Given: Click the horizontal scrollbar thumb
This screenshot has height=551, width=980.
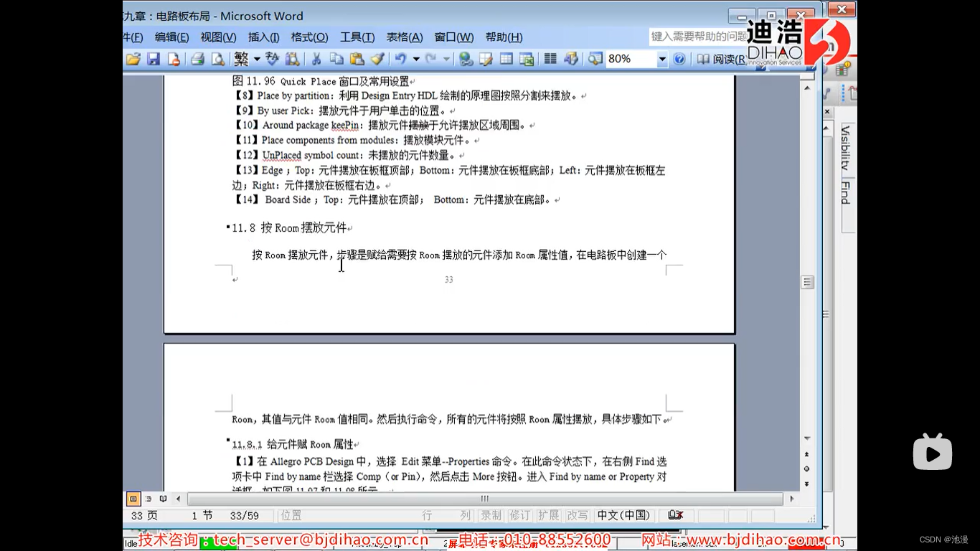Looking at the screenshot, I should (485, 499).
